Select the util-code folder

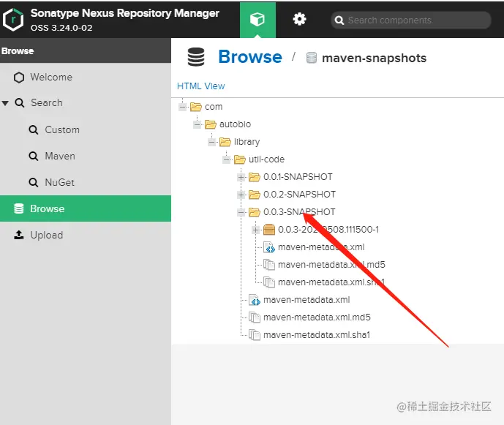coord(266,159)
